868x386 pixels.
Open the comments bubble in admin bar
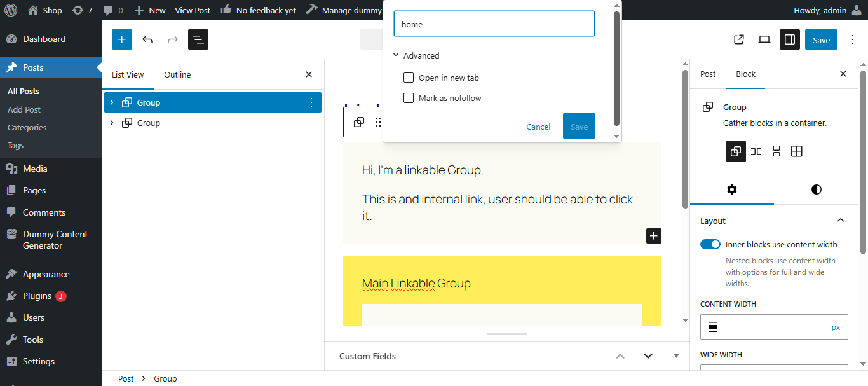click(x=113, y=10)
